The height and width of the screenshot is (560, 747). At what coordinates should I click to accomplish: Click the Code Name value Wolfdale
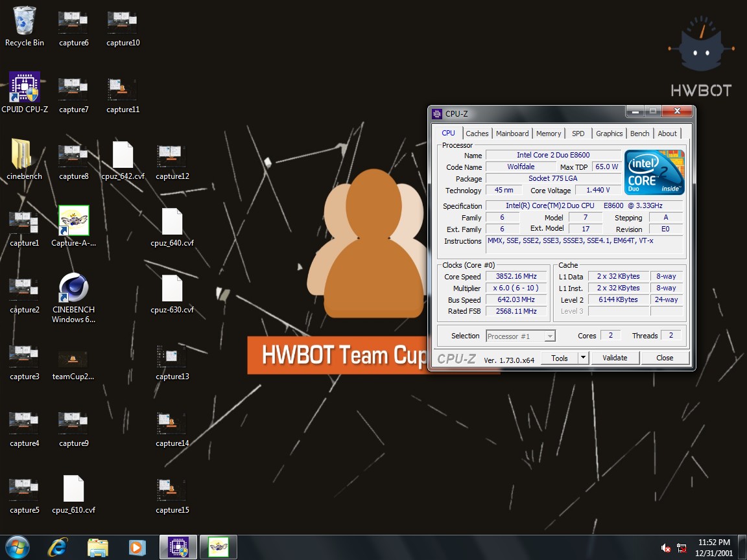coord(521,167)
